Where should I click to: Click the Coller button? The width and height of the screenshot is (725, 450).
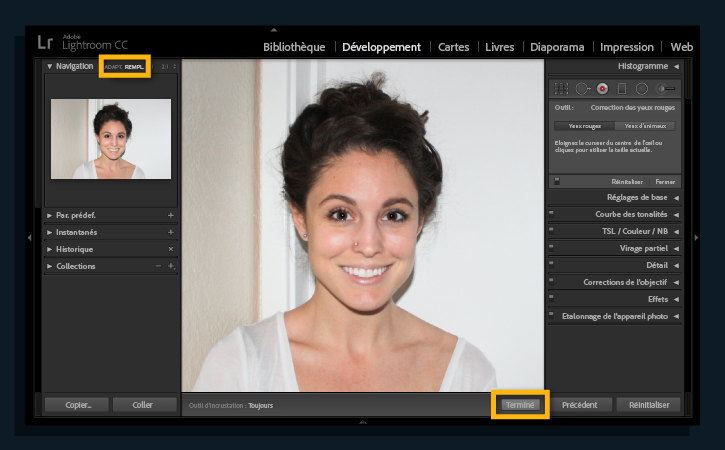pos(145,405)
